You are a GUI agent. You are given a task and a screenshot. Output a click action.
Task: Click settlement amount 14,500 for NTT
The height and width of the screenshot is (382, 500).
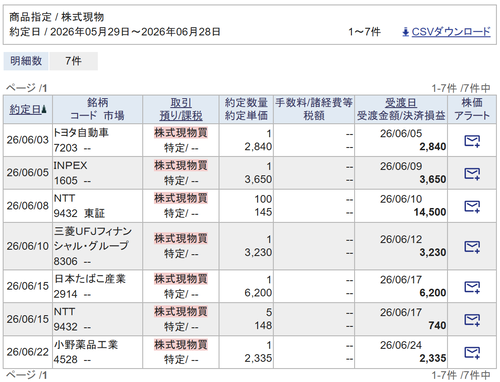pyautogui.click(x=430, y=212)
